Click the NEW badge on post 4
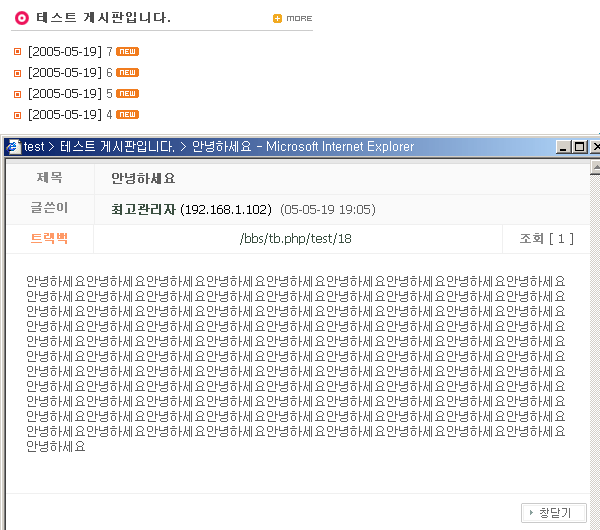This screenshot has width=600, height=530. [127, 115]
